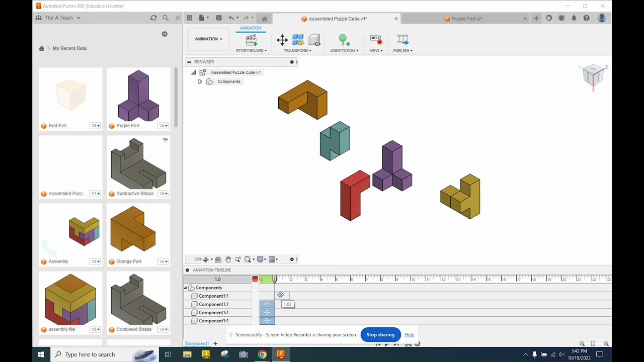Collapse the Animation Timeline panel
Screen dimensions: 644x362
point(188,270)
